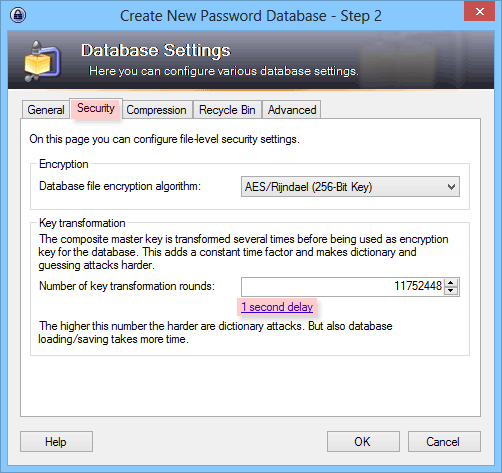Increase key transformation rounds with up arrow
This screenshot has height=473, width=502.
451,283
